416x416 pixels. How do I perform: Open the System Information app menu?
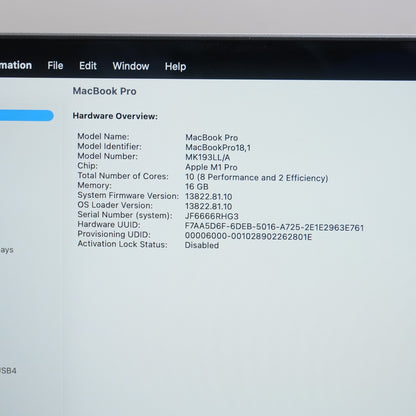pos(16,65)
